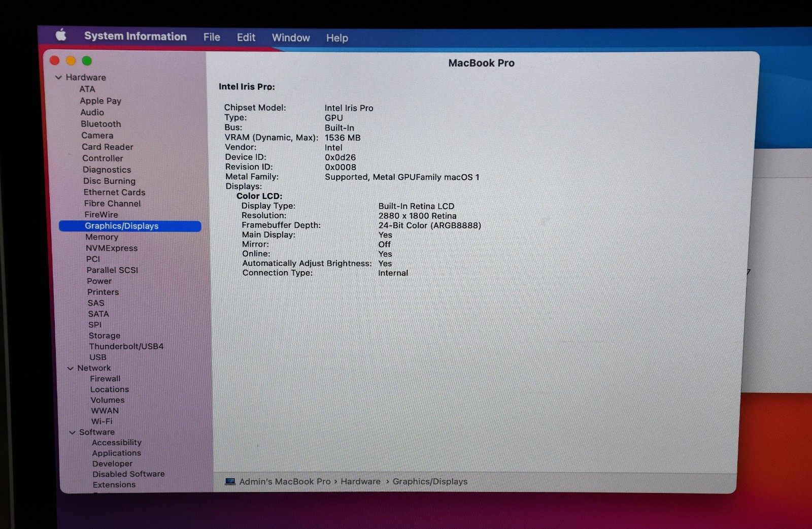Select ATA in the sidebar
Screen dimensions: 812x529
click(x=87, y=89)
